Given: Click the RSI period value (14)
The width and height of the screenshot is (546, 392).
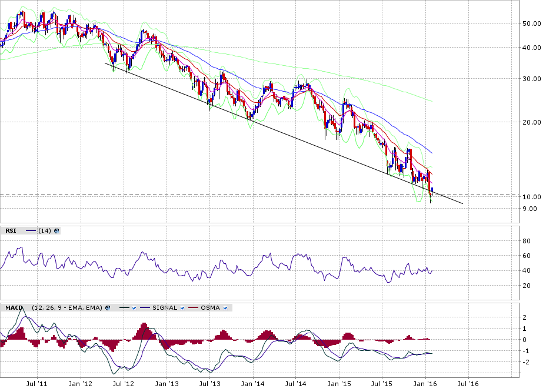Looking at the screenshot, I should coord(44,231).
